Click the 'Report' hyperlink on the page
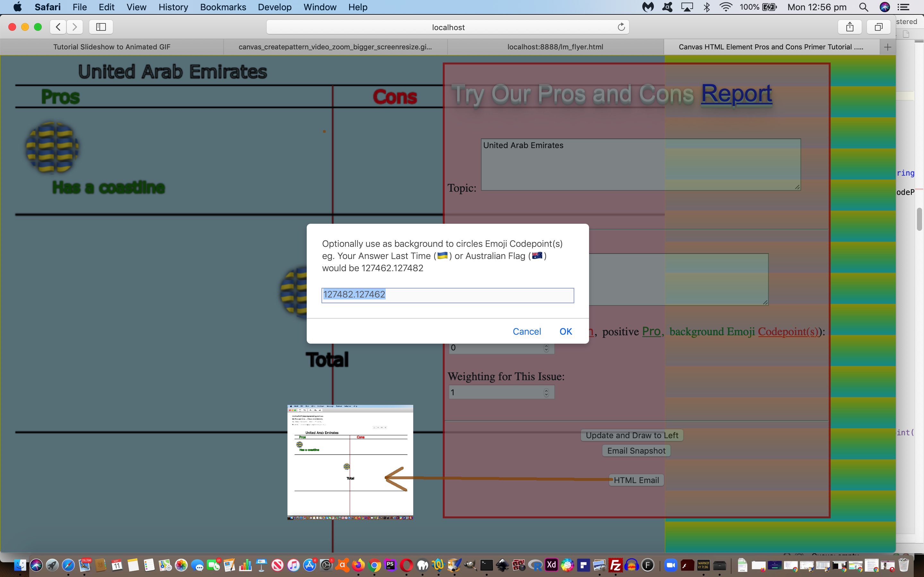 [737, 93]
